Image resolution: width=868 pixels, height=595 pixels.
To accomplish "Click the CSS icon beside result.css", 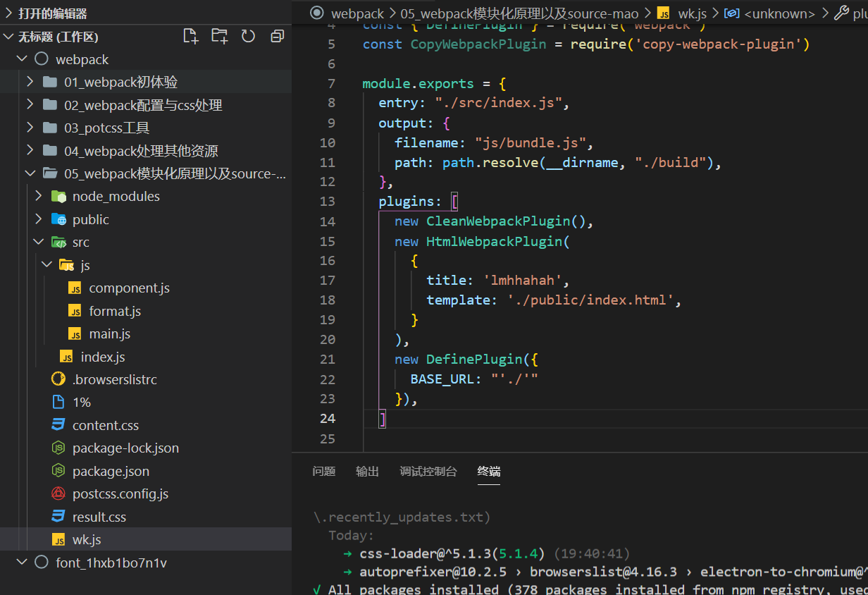I will (x=58, y=517).
